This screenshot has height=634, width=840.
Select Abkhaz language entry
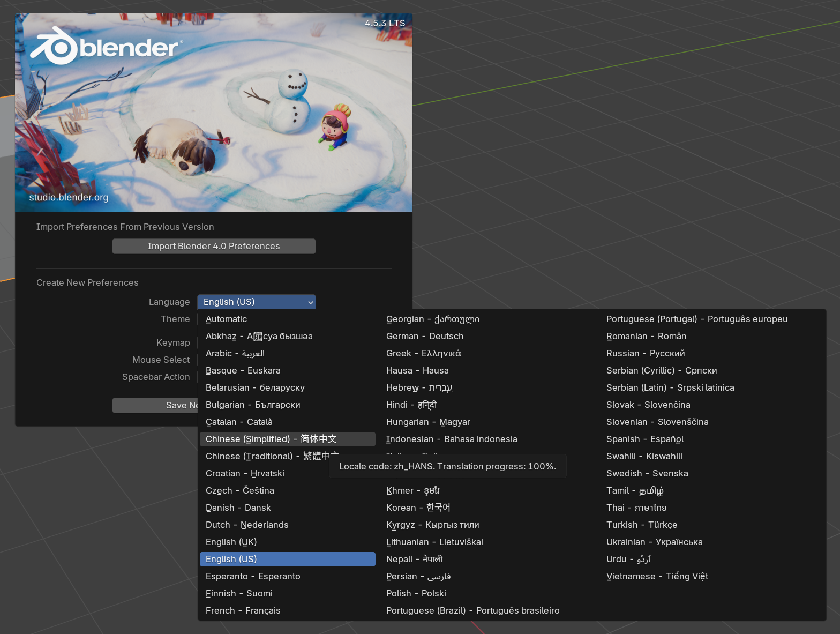click(288, 336)
